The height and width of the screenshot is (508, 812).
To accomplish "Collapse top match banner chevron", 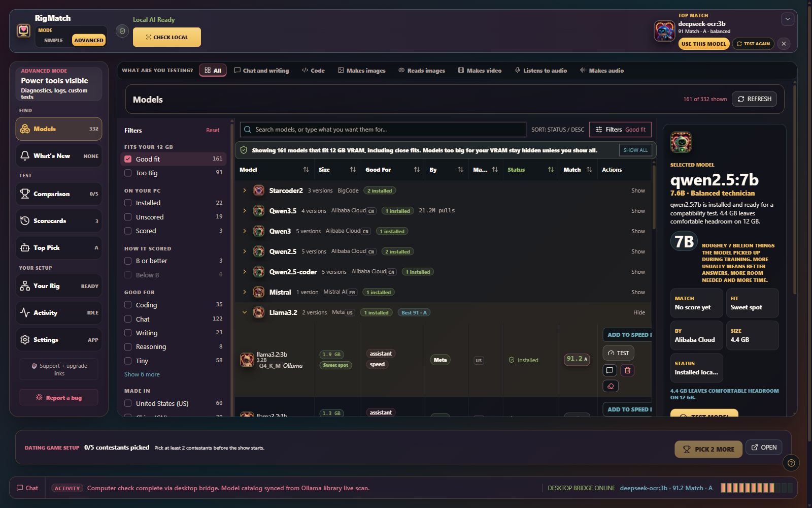I will pyautogui.click(x=787, y=19).
